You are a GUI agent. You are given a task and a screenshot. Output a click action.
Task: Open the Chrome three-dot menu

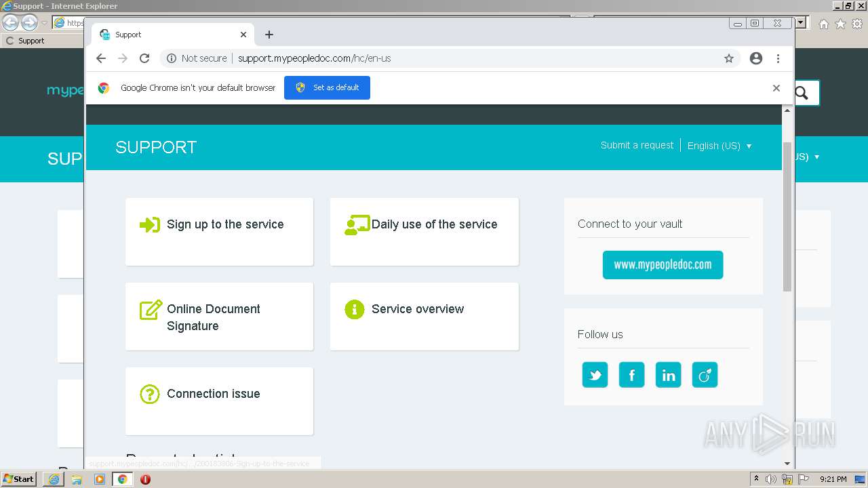pos(778,58)
